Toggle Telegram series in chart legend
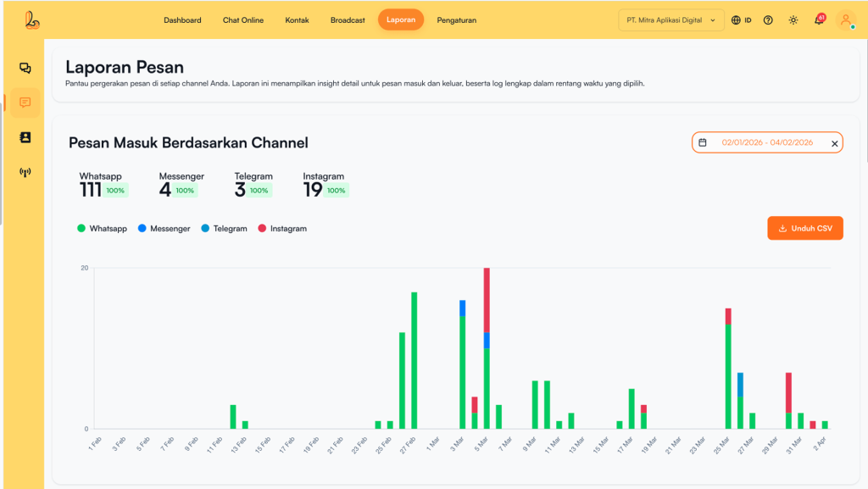868x489 pixels. tap(224, 229)
